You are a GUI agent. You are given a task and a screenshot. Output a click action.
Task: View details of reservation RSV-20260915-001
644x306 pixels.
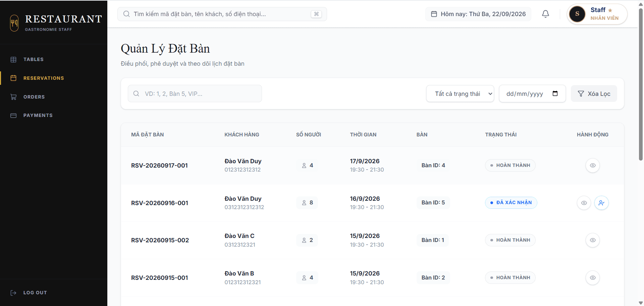click(593, 278)
